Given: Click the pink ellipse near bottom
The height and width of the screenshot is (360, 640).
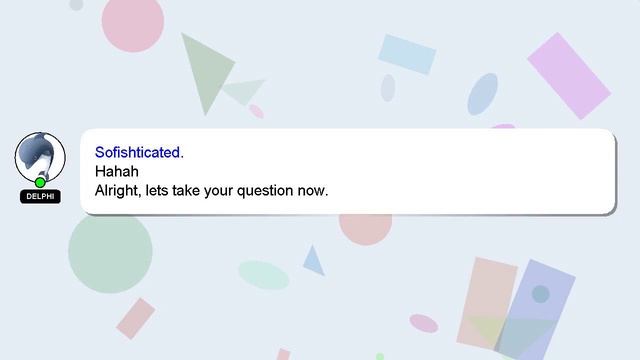Looking at the screenshot, I should [x=424, y=323].
